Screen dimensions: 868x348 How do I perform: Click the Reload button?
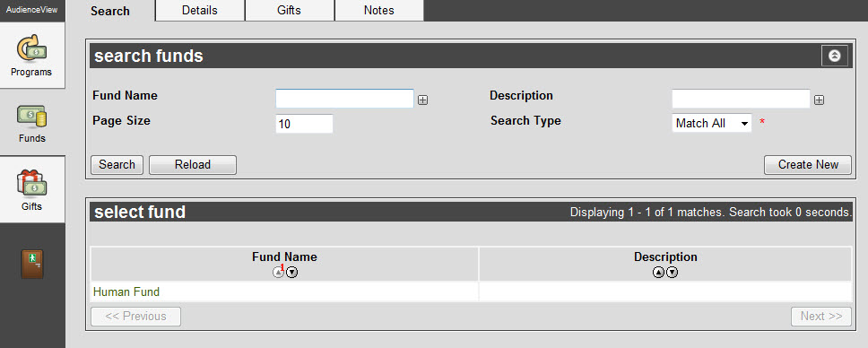click(x=193, y=164)
